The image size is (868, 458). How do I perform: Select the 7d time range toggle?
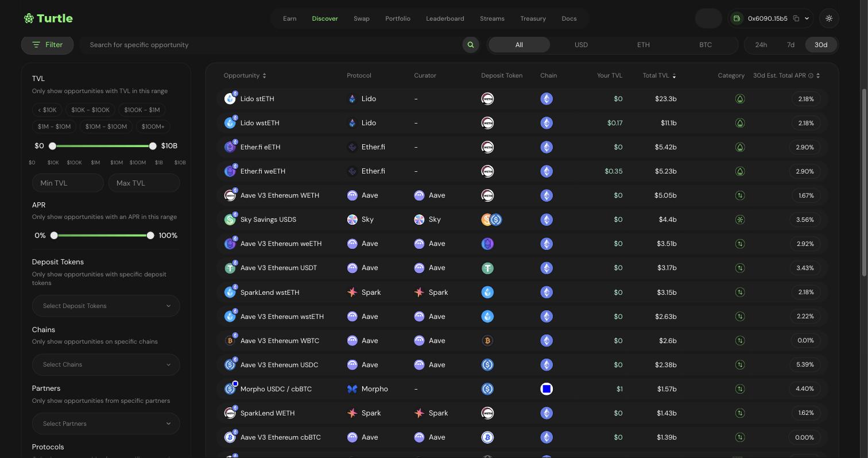pos(790,45)
